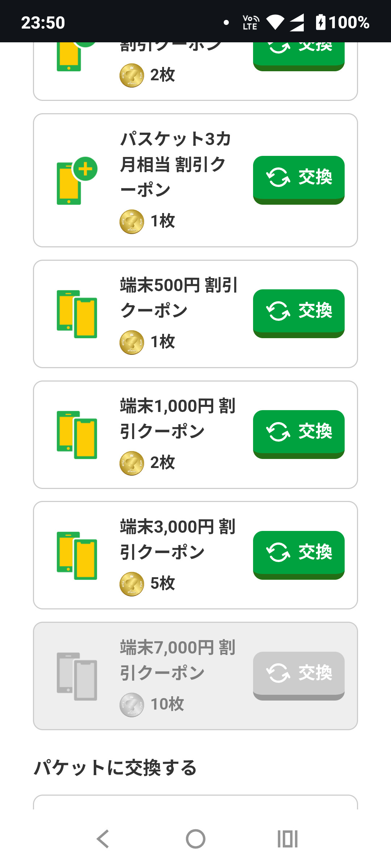Viewport: 391px width, 868px height.
Task: Exchange coins for 端末3,000円 割引クーポン
Action: point(299,554)
